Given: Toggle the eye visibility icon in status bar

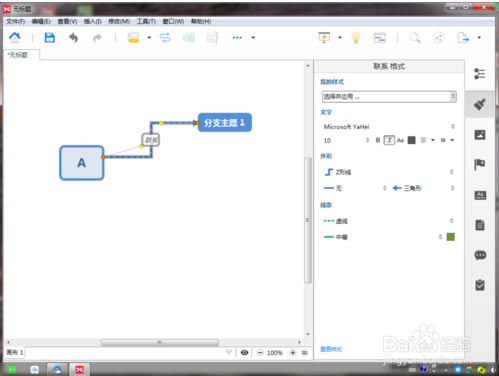Looking at the screenshot, I should (244, 352).
